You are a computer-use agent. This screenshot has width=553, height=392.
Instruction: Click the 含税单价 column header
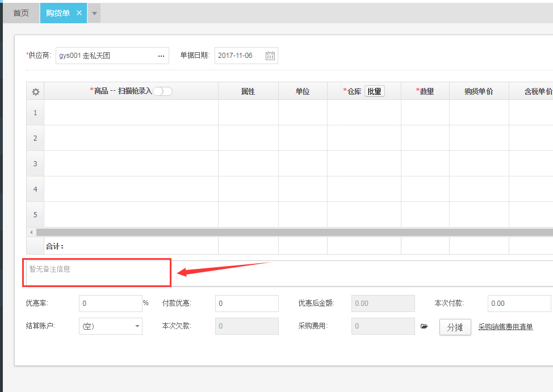tap(531, 91)
